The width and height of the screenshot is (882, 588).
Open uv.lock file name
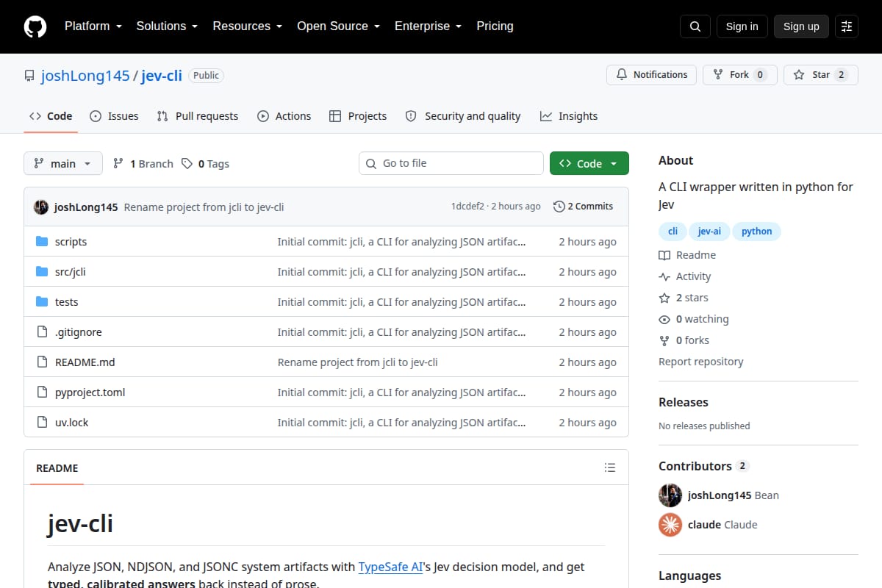[x=72, y=423]
